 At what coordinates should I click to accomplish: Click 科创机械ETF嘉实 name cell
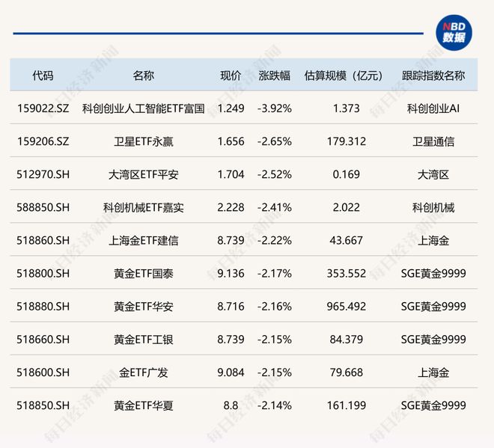(x=144, y=207)
